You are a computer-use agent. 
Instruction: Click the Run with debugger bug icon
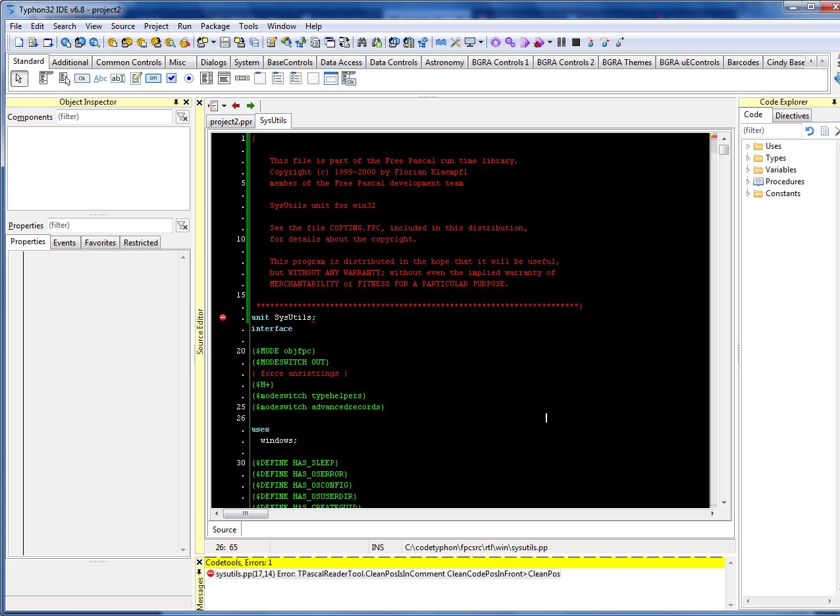(x=539, y=42)
